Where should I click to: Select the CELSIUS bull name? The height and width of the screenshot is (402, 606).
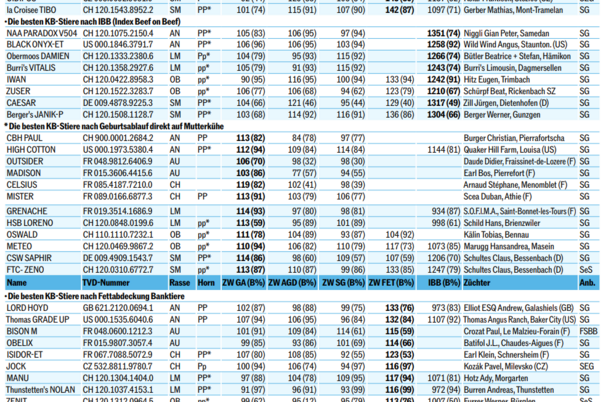point(22,185)
